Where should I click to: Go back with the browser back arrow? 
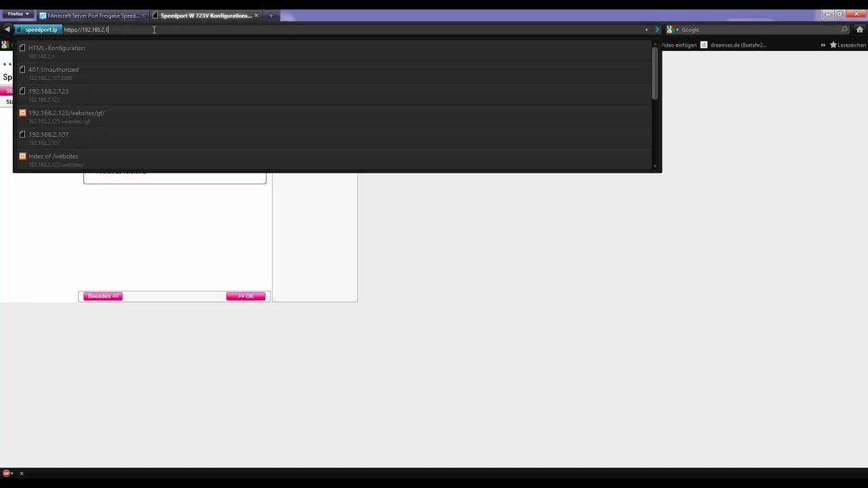tap(7, 30)
